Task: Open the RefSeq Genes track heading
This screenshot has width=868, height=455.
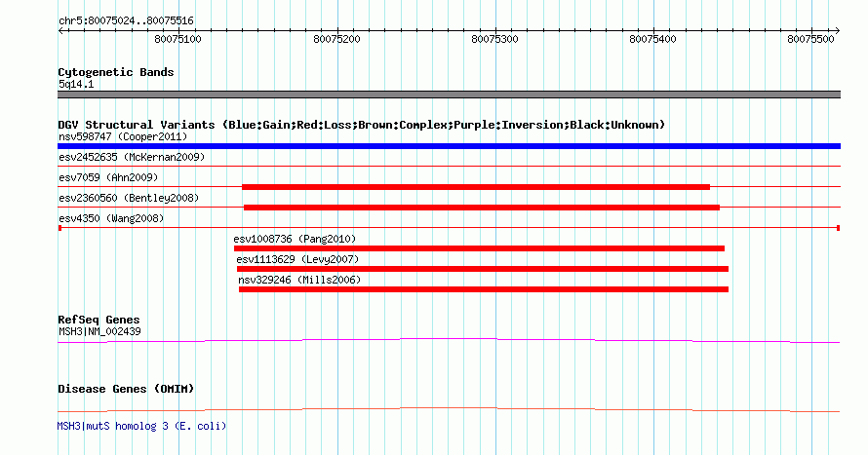Action: pyautogui.click(x=99, y=321)
